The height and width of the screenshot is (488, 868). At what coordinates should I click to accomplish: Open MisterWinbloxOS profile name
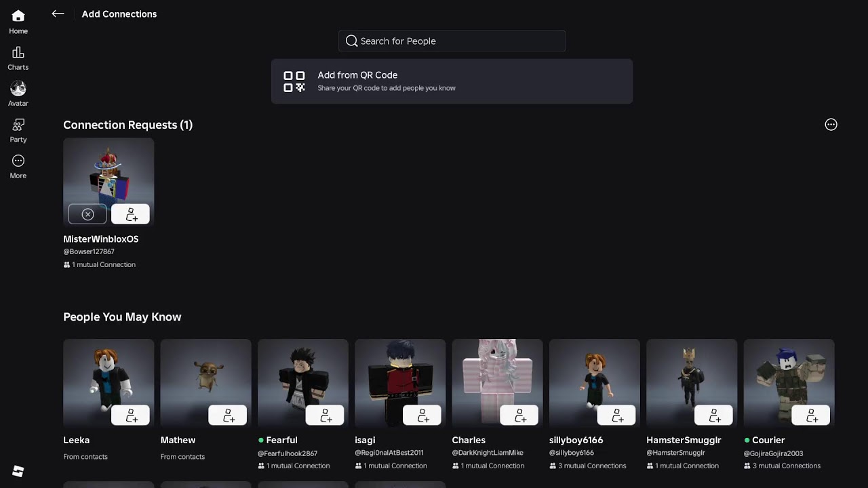[x=101, y=239]
